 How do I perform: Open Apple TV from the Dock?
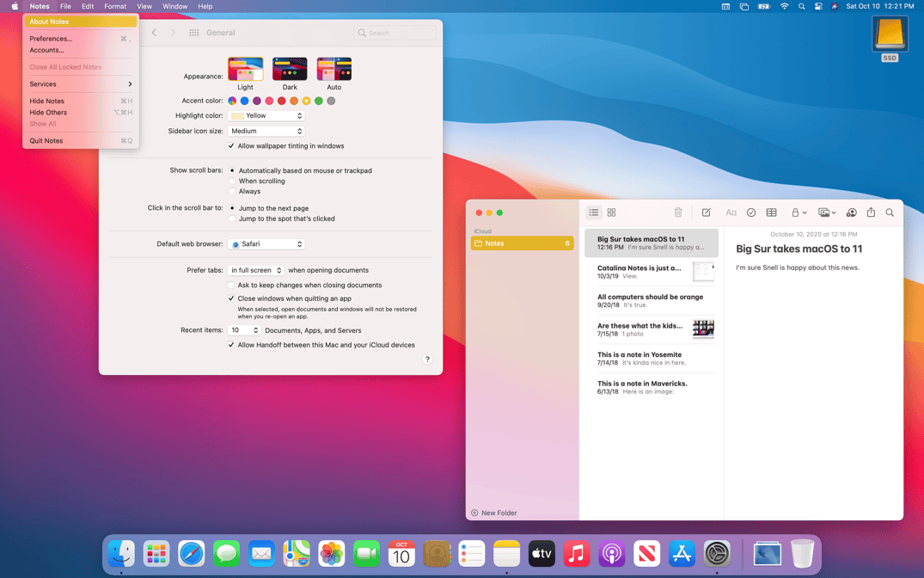point(542,554)
